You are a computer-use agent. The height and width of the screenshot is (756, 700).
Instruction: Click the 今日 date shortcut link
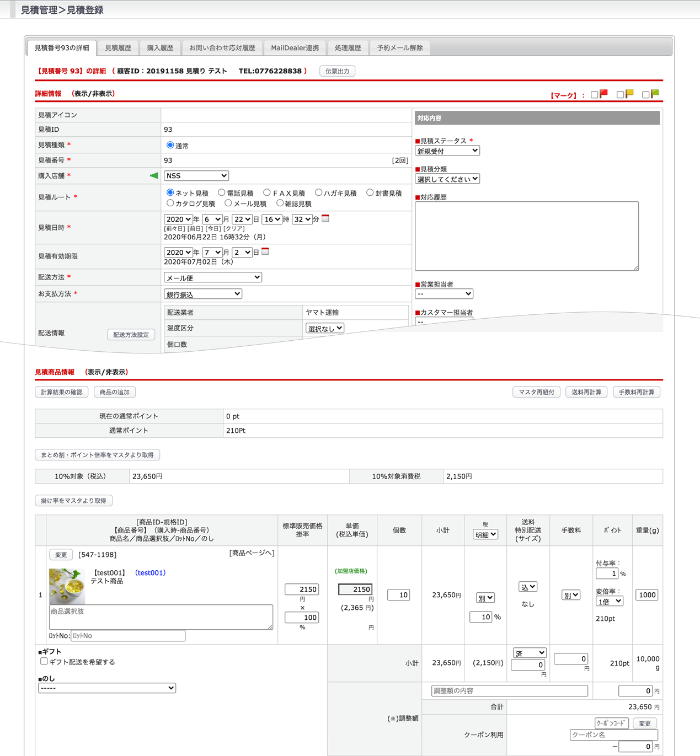pyautogui.click(x=213, y=228)
